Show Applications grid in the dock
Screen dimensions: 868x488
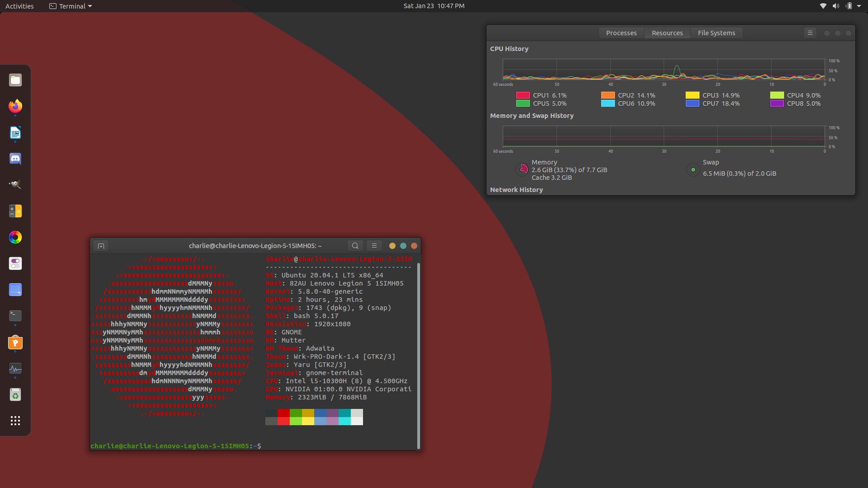pyautogui.click(x=15, y=421)
